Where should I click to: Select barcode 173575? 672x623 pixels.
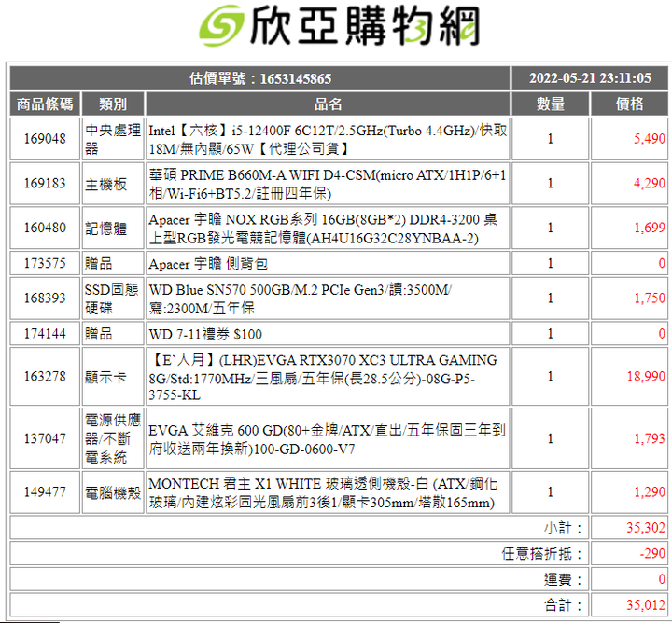pos(45,263)
